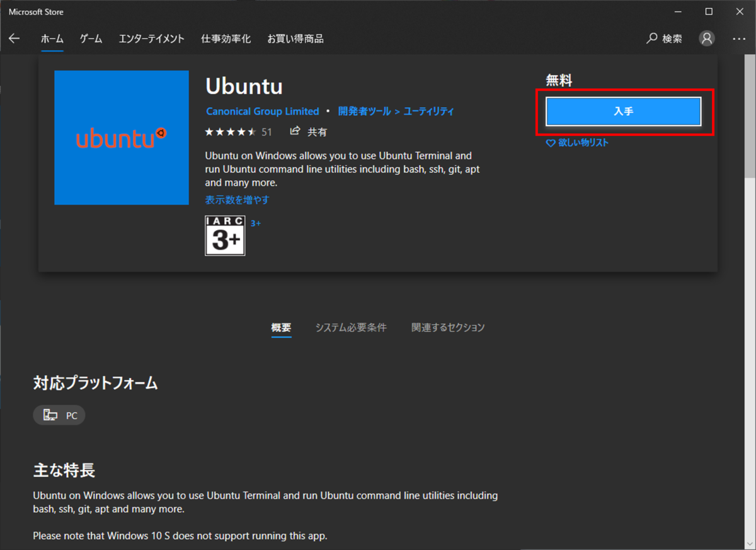Switch to the システム必要条件 tab

(x=350, y=328)
